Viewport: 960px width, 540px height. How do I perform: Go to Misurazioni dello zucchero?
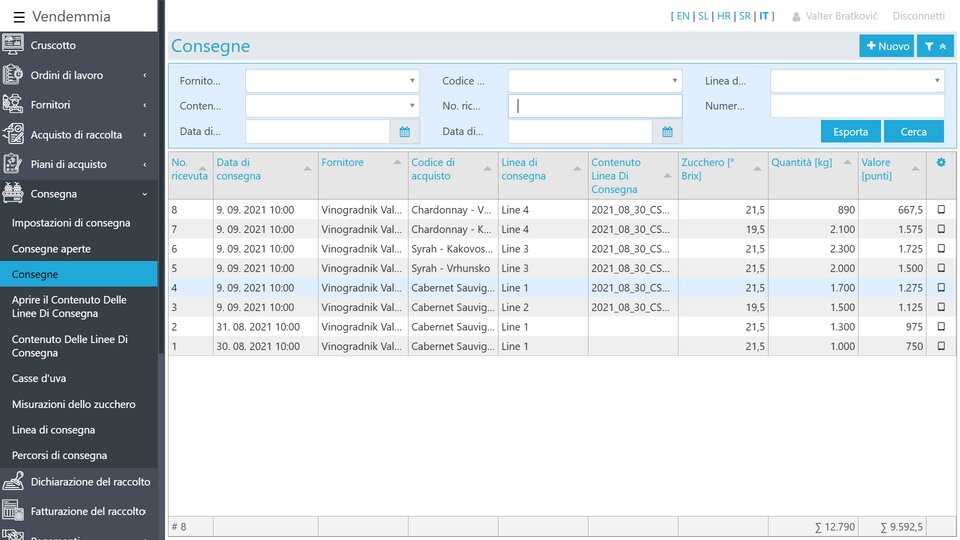[73, 404]
